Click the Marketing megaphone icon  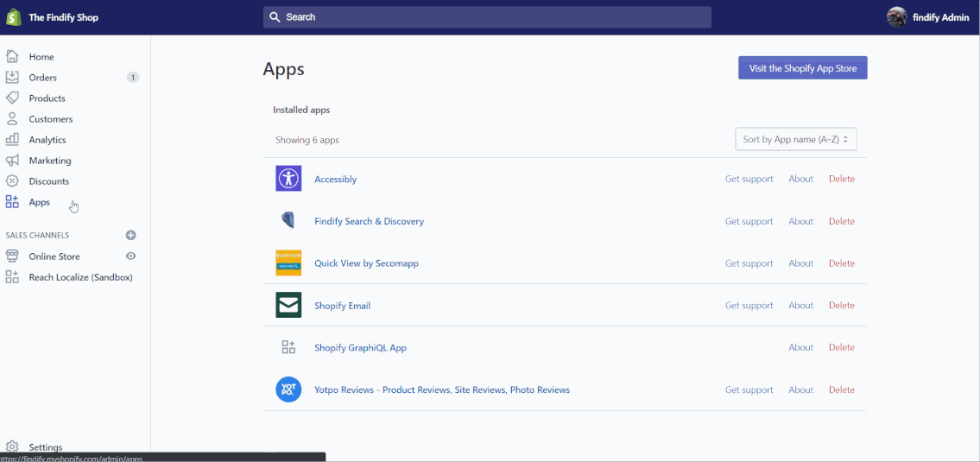click(12, 160)
